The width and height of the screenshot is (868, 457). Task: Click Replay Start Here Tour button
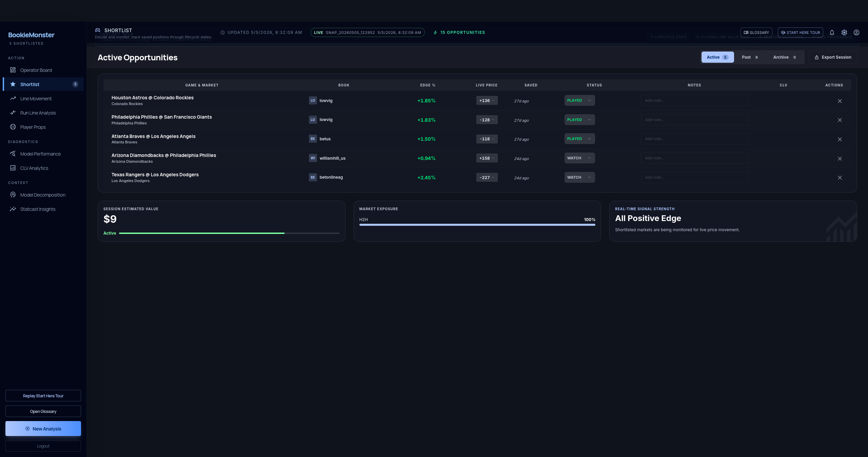[x=43, y=396]
